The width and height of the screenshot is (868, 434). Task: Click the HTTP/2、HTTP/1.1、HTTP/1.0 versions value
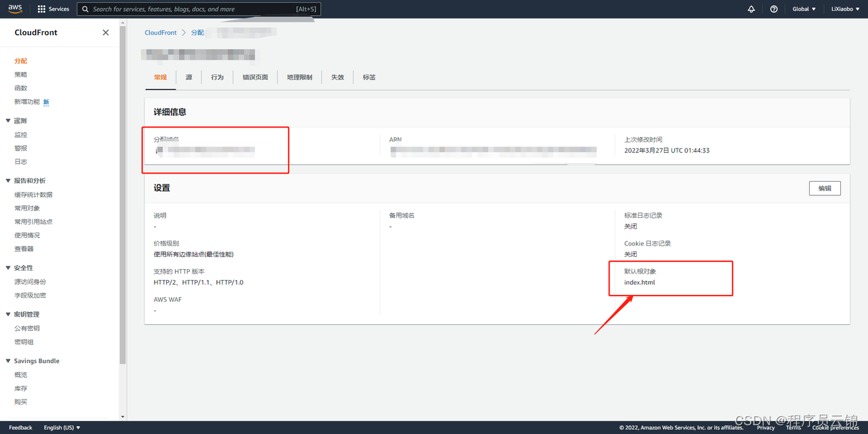[199, 282]
